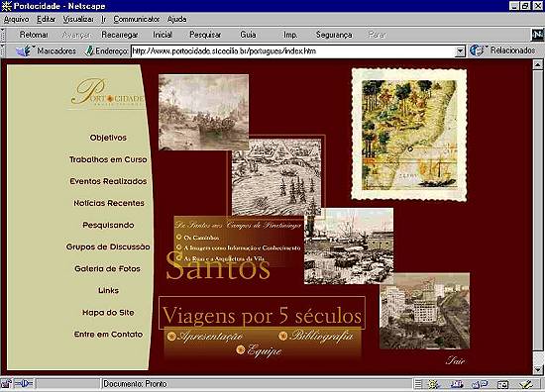Click the Netscape N logo
545x392 pixels.
coord(537,35)
